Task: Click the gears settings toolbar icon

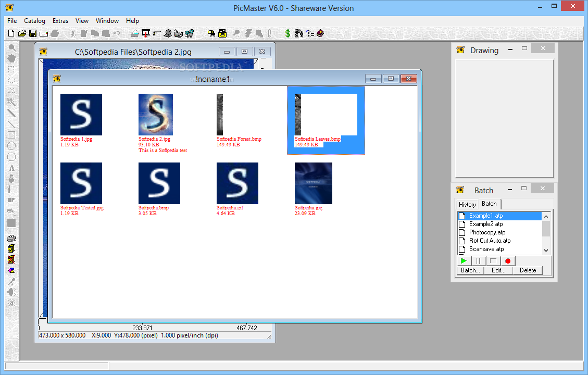Action: [299, 33]
